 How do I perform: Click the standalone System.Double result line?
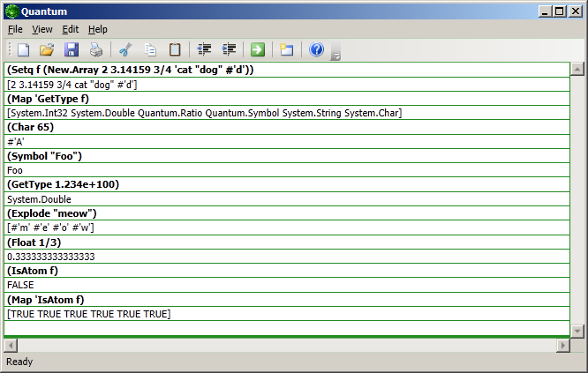click(287, 199)
